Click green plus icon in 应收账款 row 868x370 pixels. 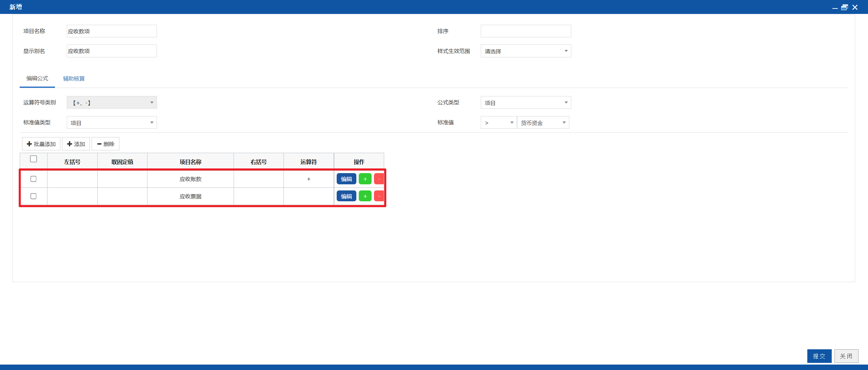click(365, 179)
